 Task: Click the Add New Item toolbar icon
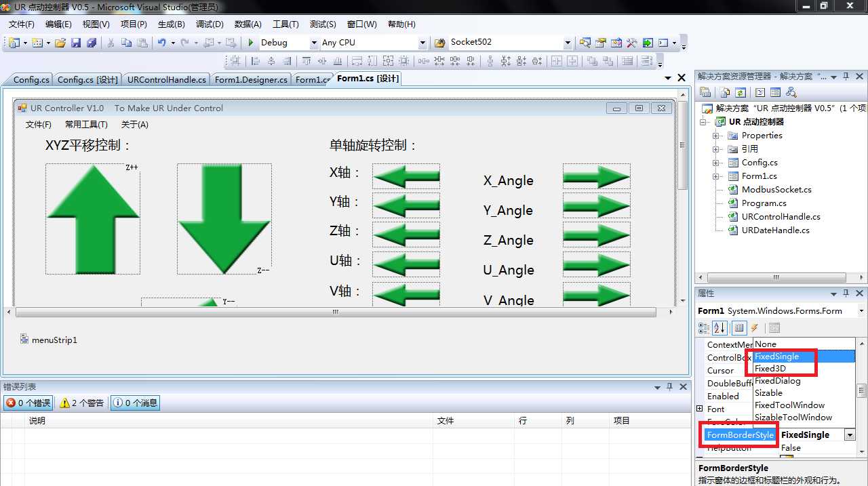[x=37, y=43]
